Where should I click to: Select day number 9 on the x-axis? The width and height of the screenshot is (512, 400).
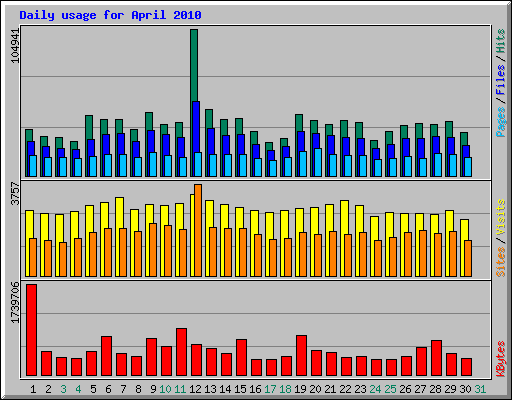153,389
